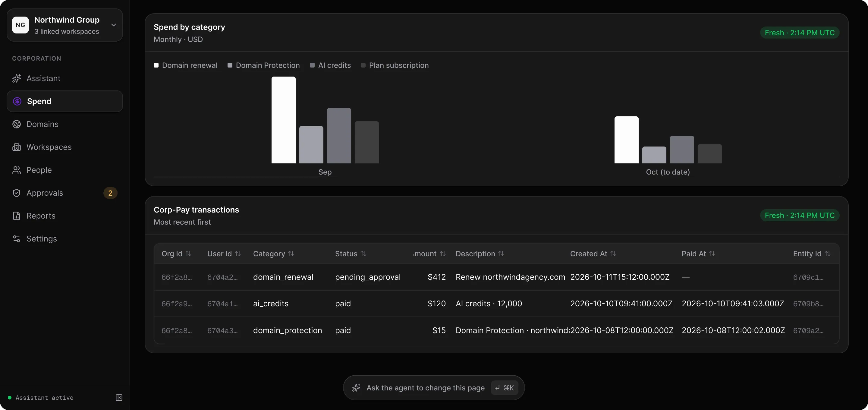
Task: Open the Workspaces section
Action: tap(65, 147)
